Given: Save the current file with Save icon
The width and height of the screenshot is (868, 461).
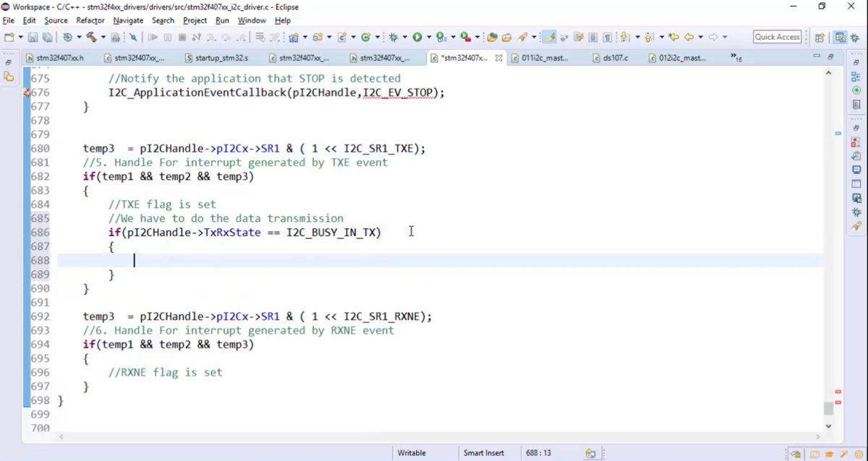Looking at the screenshot, I should 33,36.
